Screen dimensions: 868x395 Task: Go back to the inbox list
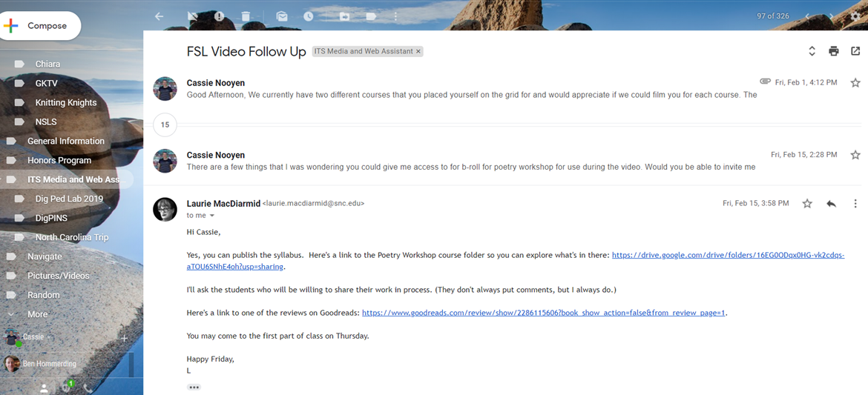159,16
